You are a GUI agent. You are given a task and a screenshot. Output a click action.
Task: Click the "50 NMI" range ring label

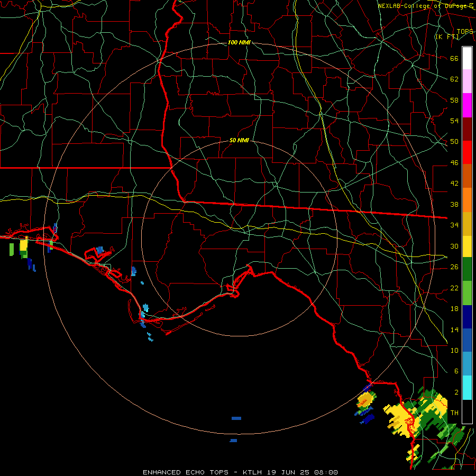(239, 140)
